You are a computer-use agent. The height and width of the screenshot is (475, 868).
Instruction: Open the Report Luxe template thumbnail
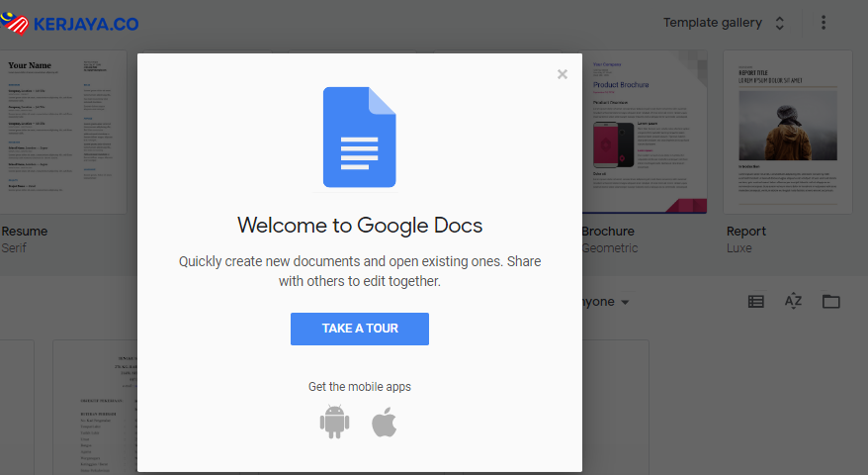[x=788, y=132]
